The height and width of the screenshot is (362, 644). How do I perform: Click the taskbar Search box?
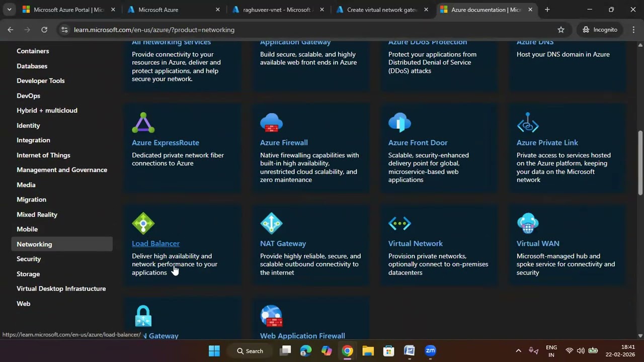(x=251, y=351)
